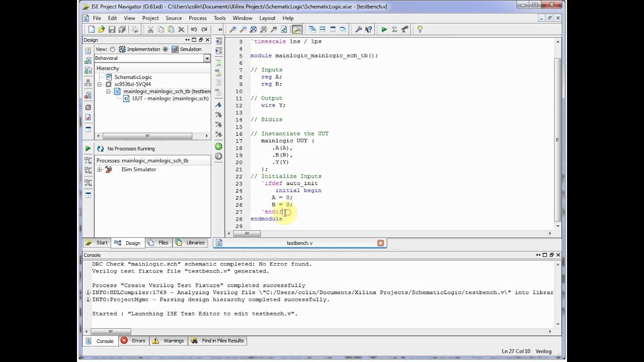Click the Zoom In magnifier icon

(x=233, y=30)
